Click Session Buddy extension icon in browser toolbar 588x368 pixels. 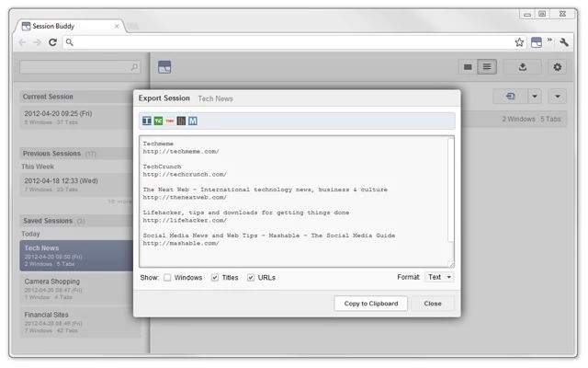pos(537,42)
